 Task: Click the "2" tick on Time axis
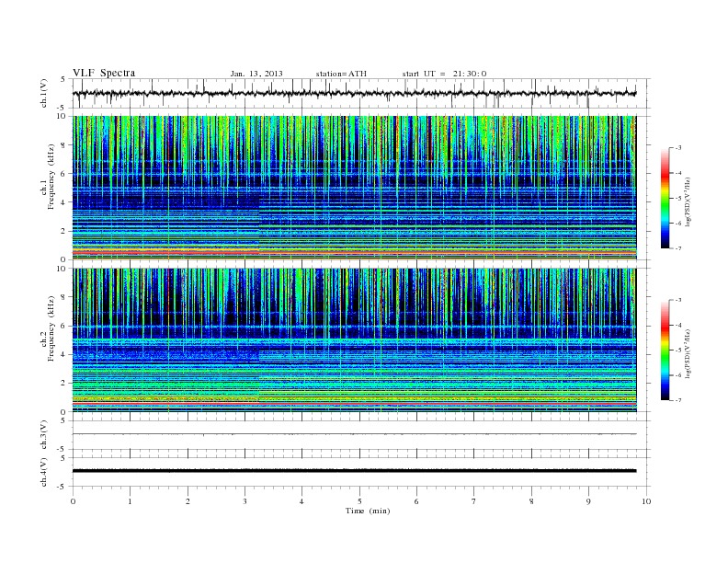coord(188,501)
